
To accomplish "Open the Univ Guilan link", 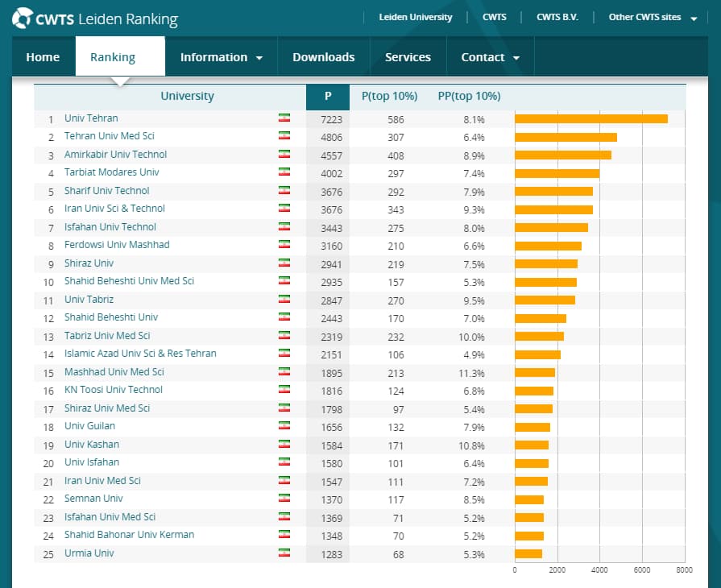I will coord(89,426).
